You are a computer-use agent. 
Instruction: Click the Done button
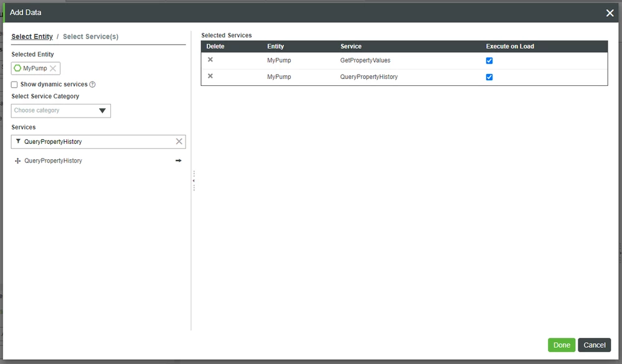pyautogui.click(x=561, y=345)
